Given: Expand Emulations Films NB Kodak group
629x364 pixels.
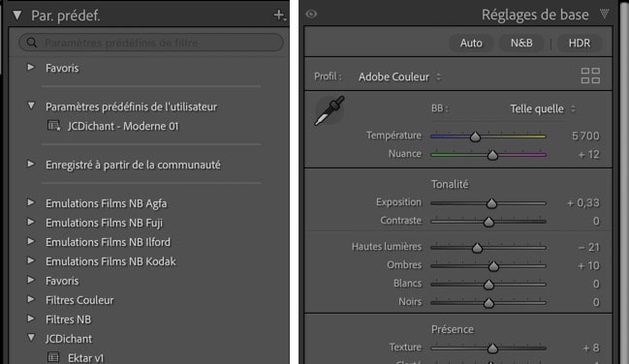Looking at the screenshot, I should (x=31, y=260).
